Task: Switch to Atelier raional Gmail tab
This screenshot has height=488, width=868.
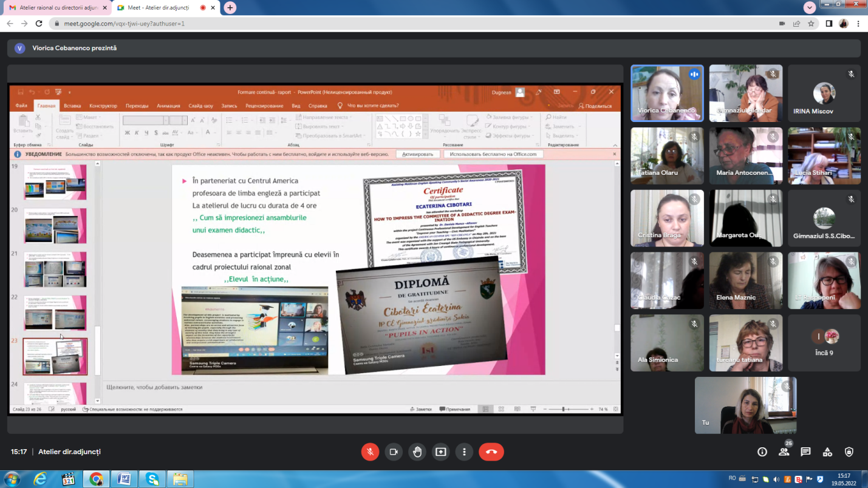Action: (x=55, y=8)
